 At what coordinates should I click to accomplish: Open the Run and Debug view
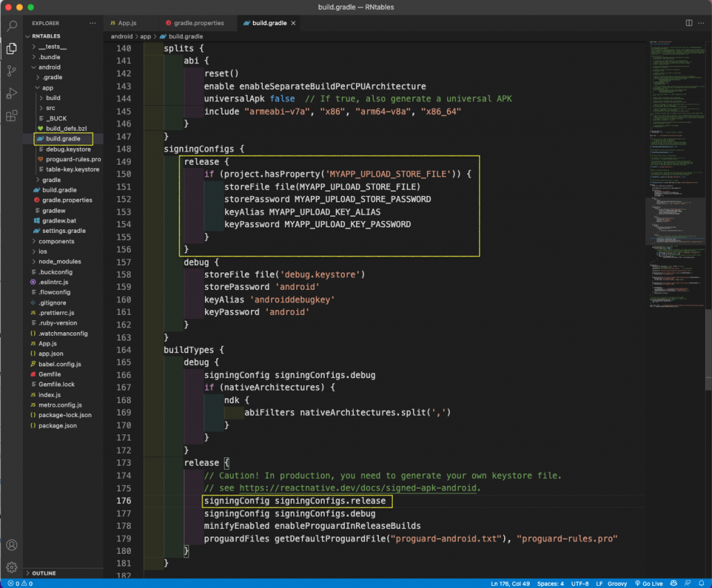(x=11, y=93)
